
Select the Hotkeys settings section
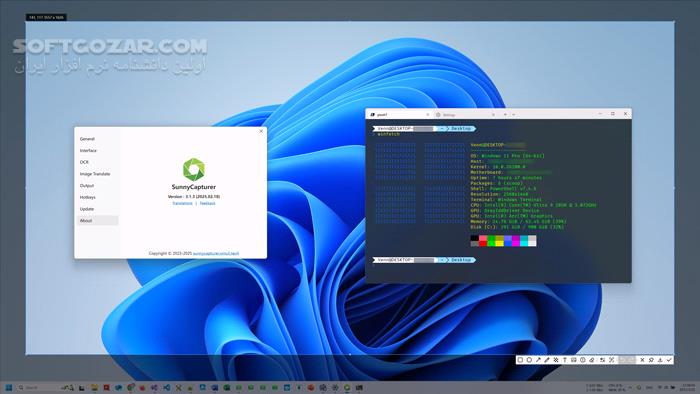pyautogui.click(x=88, y=197)
